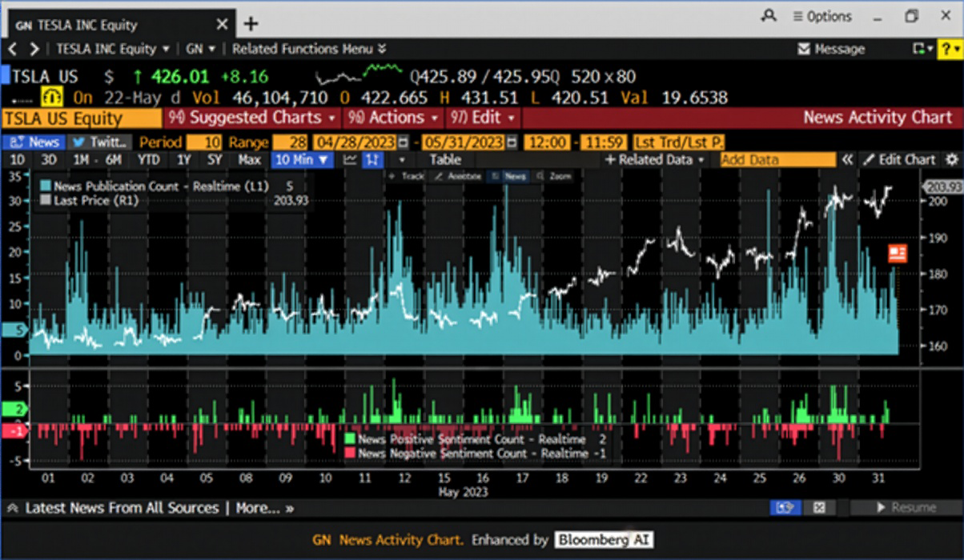Open Latest News From All Sources
Screen dimensions: 964x560
pos(122,508)
